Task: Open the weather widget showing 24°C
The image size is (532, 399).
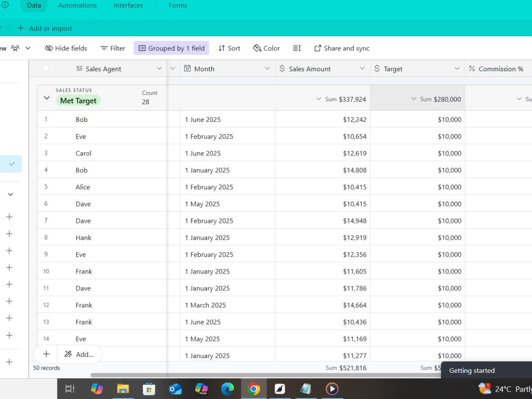Action: (x=505, y=389)
